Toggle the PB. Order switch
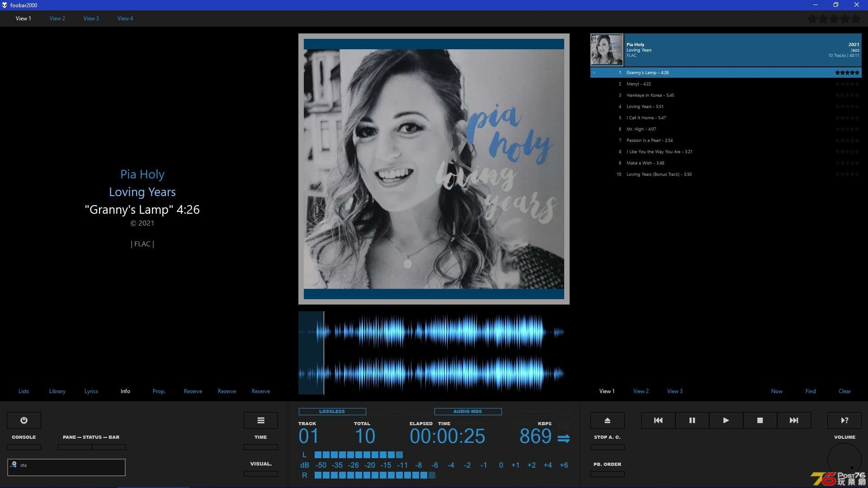 click(x=608, y=474)
